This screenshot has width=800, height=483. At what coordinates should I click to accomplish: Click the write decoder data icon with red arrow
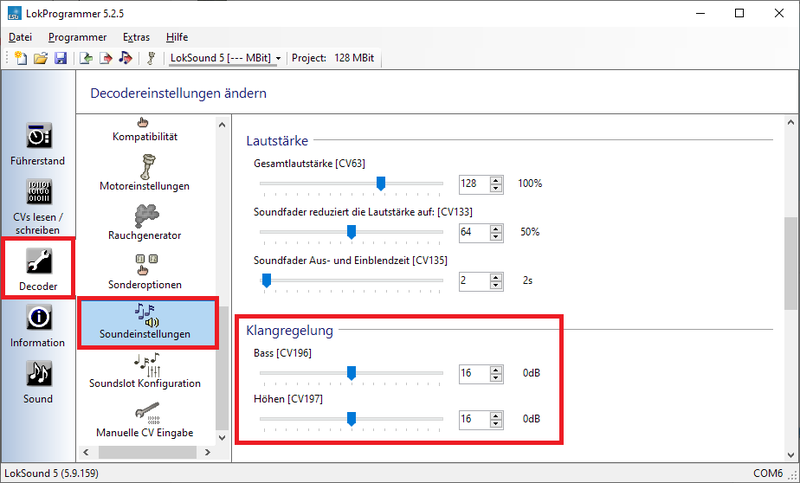106,58
